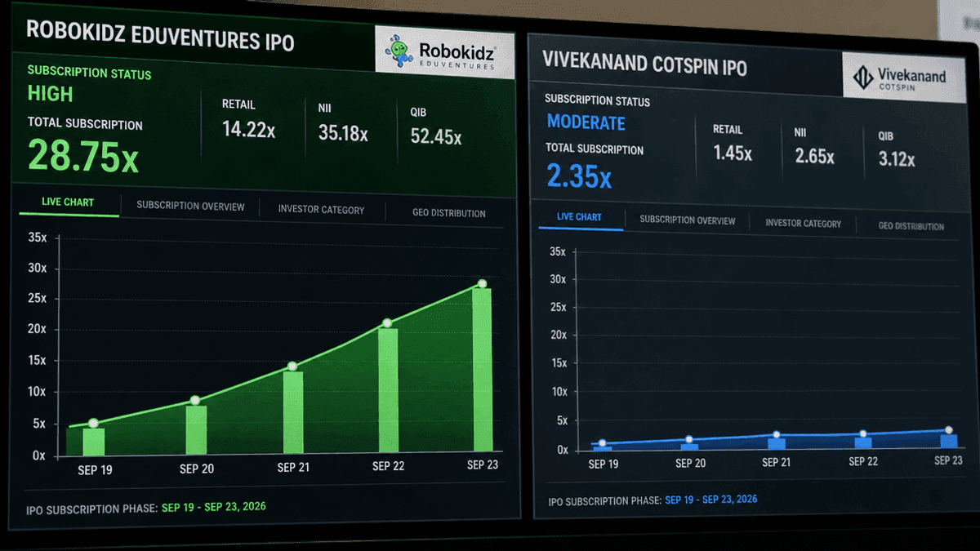The width and height of the screenshot is (980, 551).
Task: Open Geo Distribution tab in Robokidz panel
Action: [448, 213]
